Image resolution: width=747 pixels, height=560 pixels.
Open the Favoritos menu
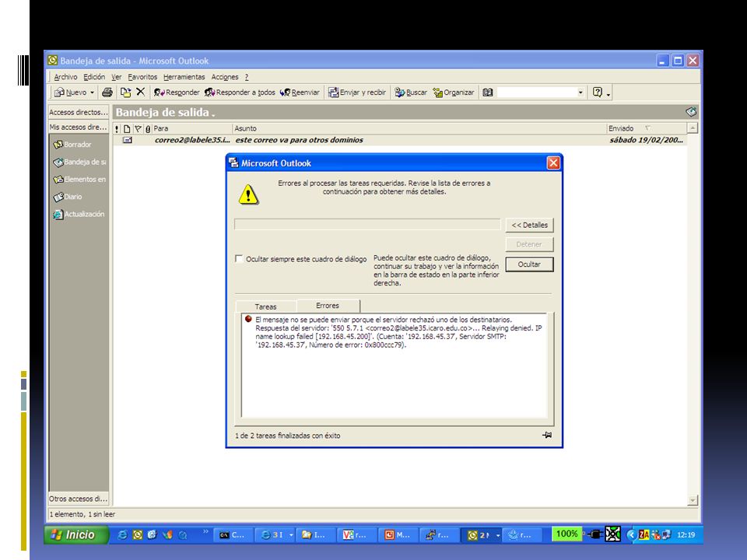[142, 77]
